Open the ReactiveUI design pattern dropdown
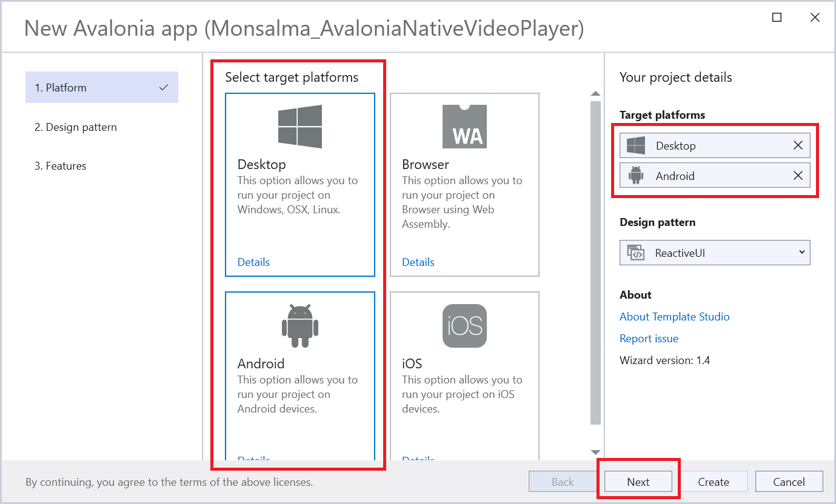 [715, 253]
